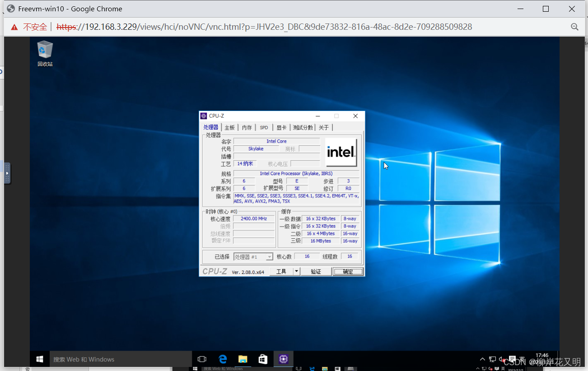Screen dimensions: 588x371
Task: Select the 处理器 tab
Action: [x=211, y=127]
